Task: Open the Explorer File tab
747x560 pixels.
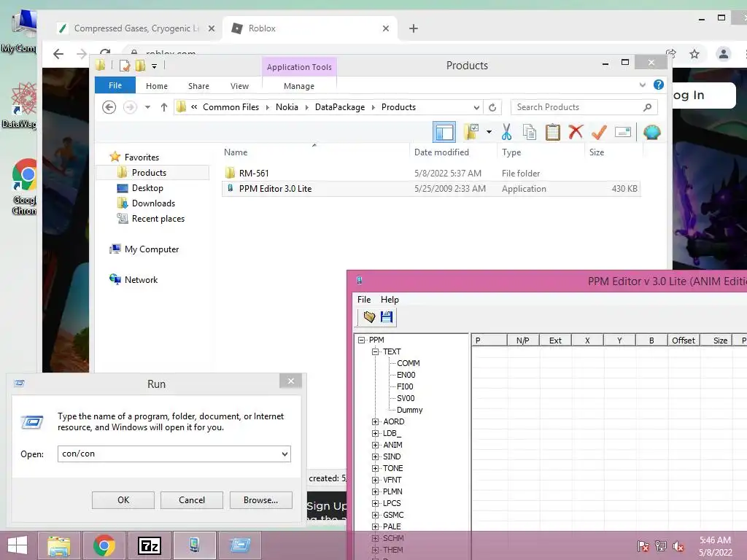Action: (115, 85)
